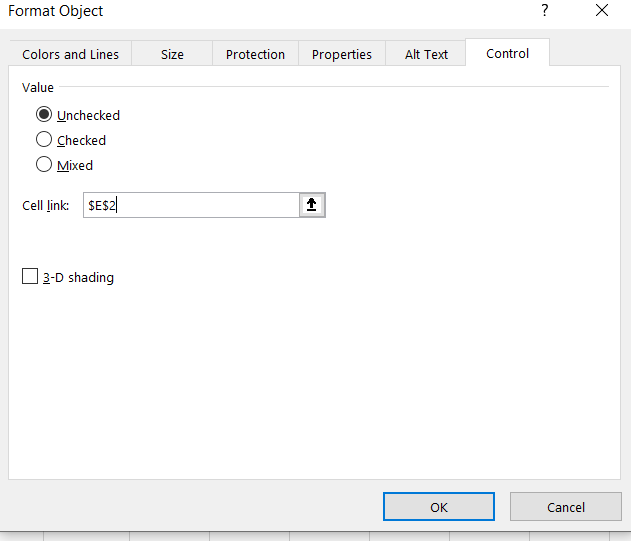This screenshot has height=541, width=631.
Task: Click the Help question mark icon
Action: (x=544, y=11)
